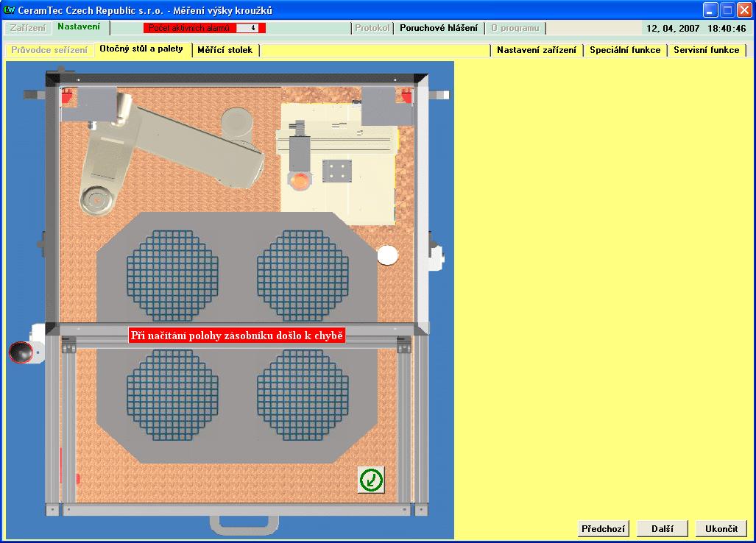Click the orange measuring probe on the table

[300, 180]
